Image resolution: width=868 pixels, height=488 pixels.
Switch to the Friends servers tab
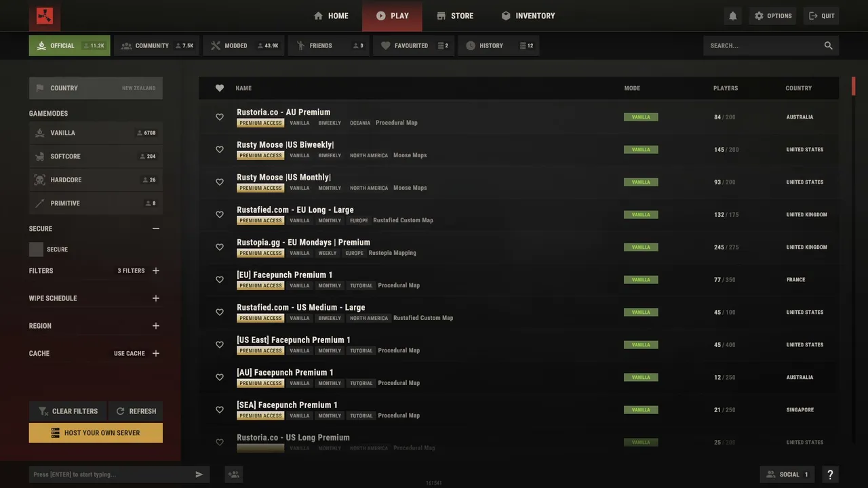tap(329, 45)
